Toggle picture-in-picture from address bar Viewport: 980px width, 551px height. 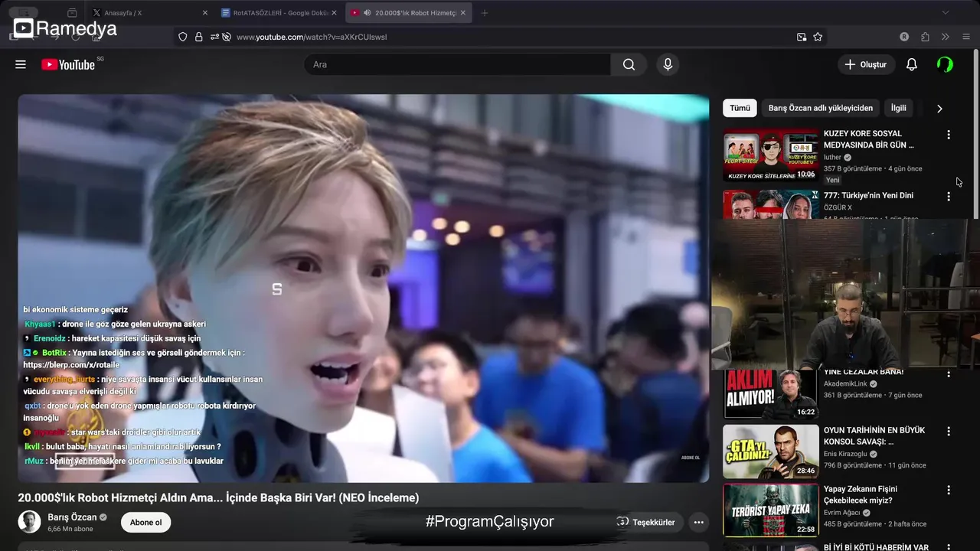(802, 37)
